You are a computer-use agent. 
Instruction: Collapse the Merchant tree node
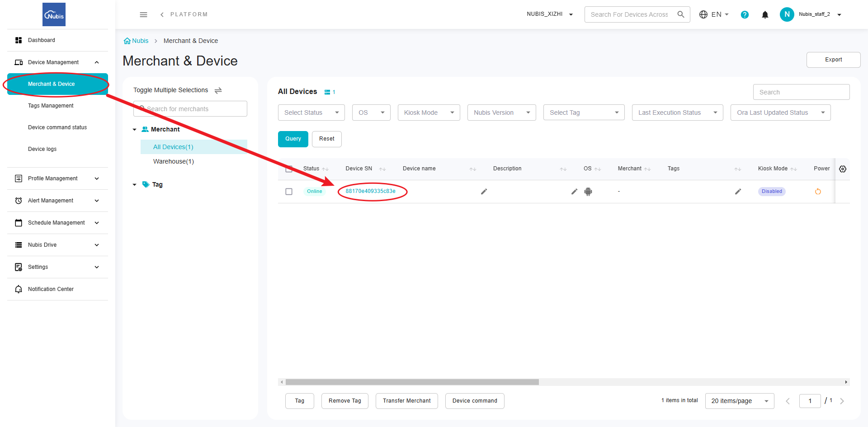pyautogui.click(x=134, y=130)
